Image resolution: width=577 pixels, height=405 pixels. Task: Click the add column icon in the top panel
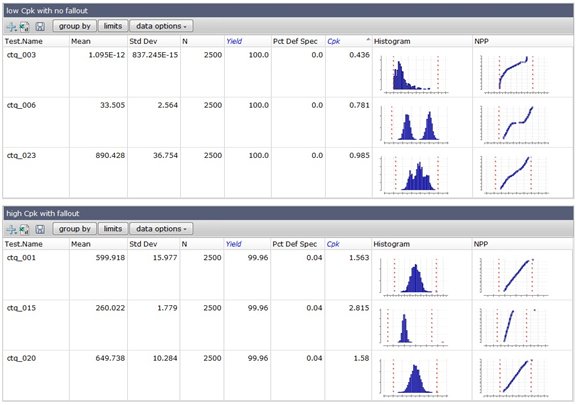coord(11,26)
